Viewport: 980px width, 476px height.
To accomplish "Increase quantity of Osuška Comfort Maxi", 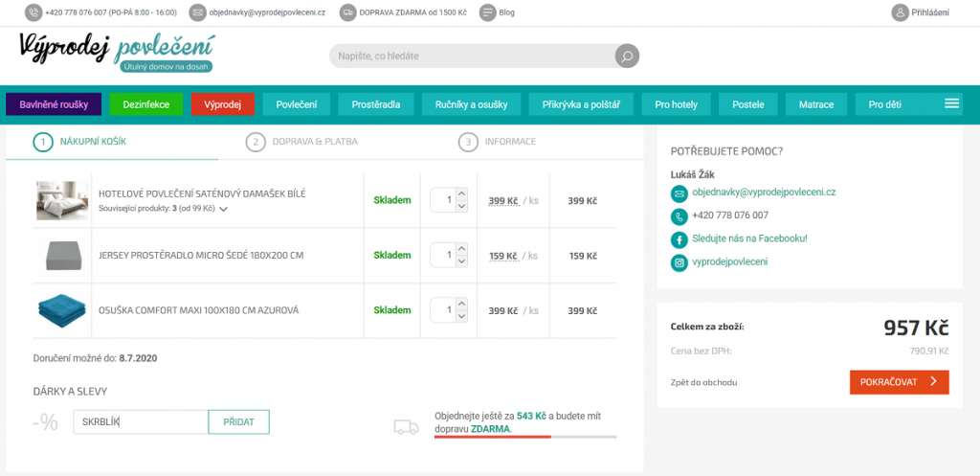I will pyautogui.click(x=462, y=304).
